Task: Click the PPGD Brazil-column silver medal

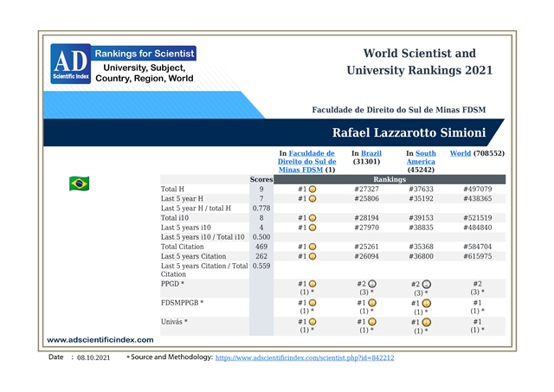Action: tap(372, 284)
